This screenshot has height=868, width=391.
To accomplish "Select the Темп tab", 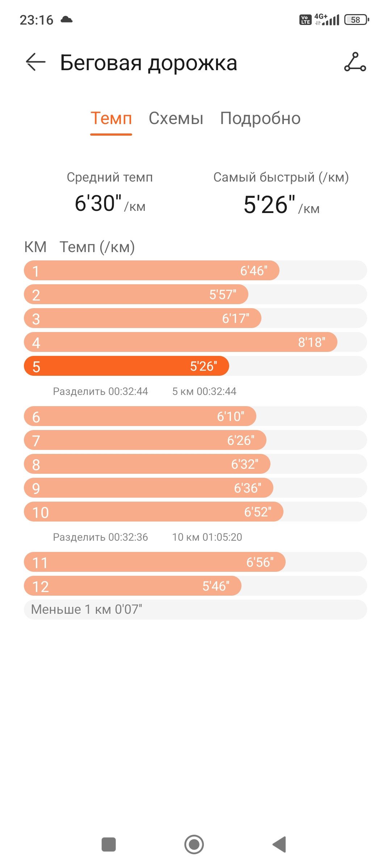I will pyautogui.click(x=111, y=118).
